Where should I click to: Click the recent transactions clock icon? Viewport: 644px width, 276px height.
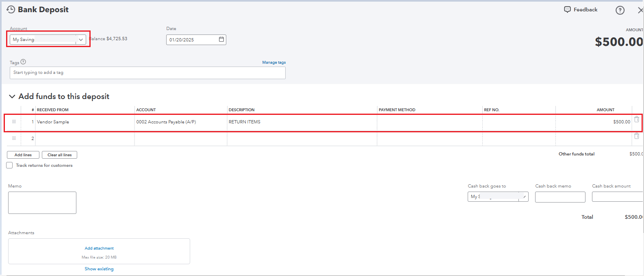pos(11,9)
